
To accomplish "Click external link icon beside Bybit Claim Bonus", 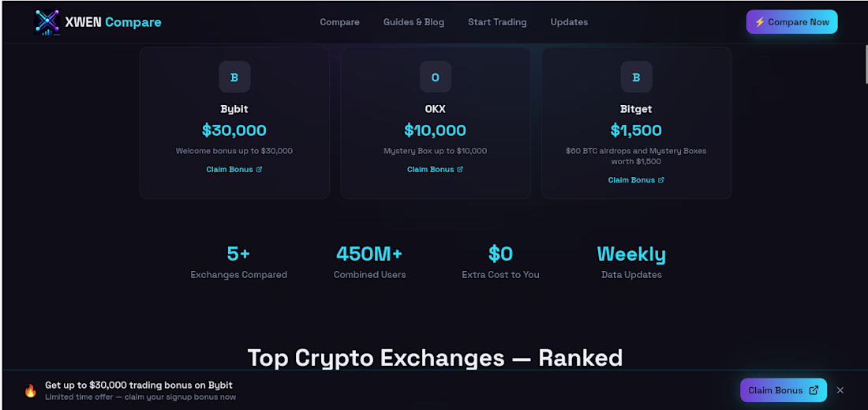I will point(259,170).
